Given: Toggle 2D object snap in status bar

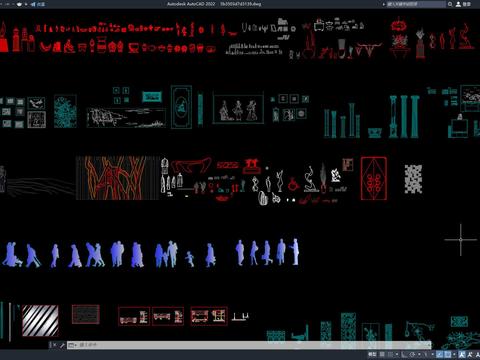Looking at the screenshot, I should (x=448, y=354).
